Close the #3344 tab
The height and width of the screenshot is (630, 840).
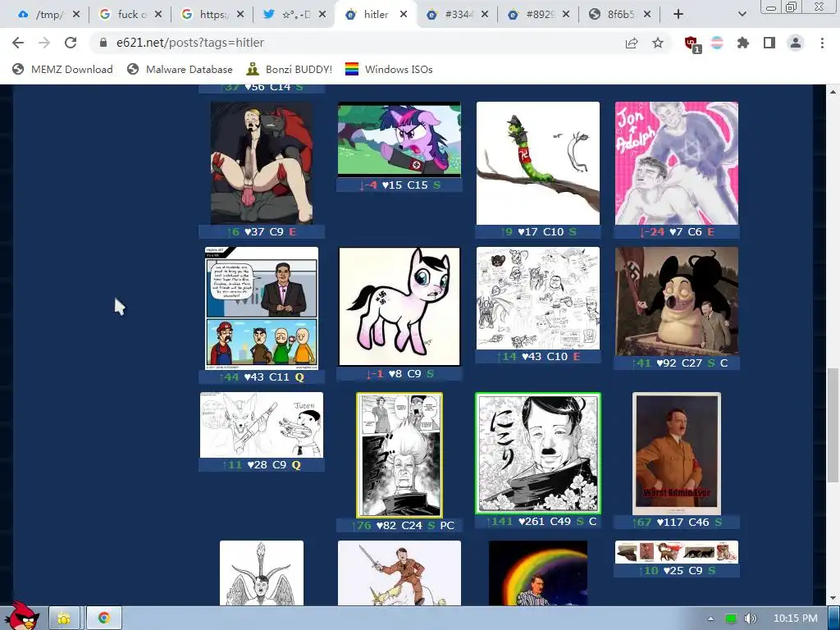click(x=484, y=15)
